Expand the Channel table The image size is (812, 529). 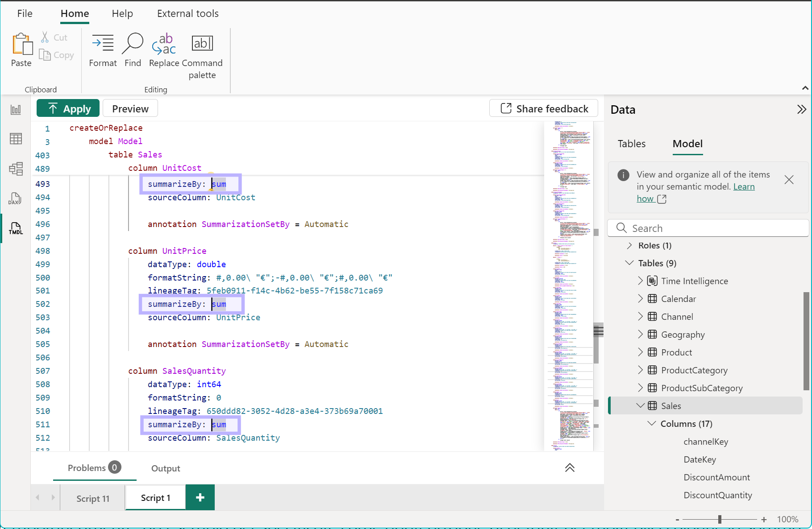pos(641,317)
